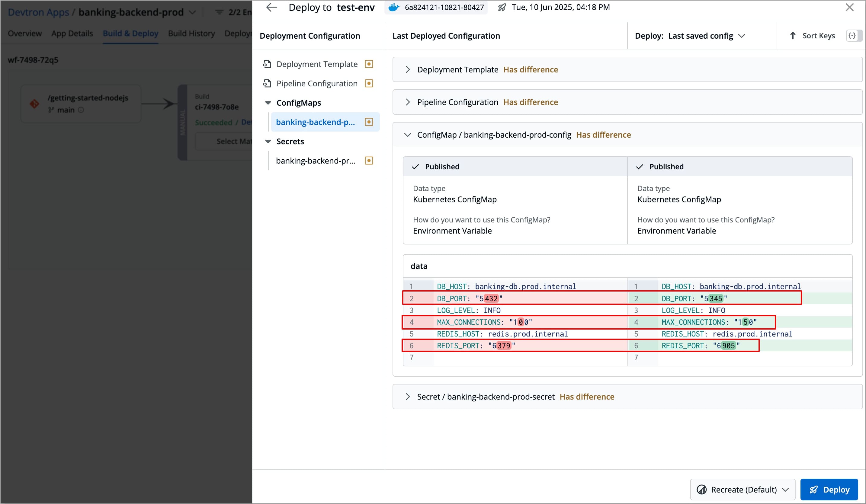Click the Sort Keys up-arrow icon
This screenshot has height=504, width=866.
click(x=792, y=36)
